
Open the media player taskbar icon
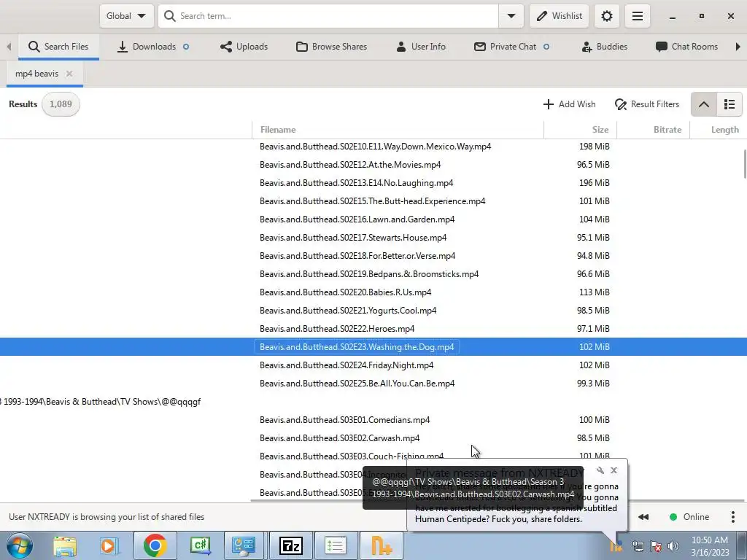109,545
